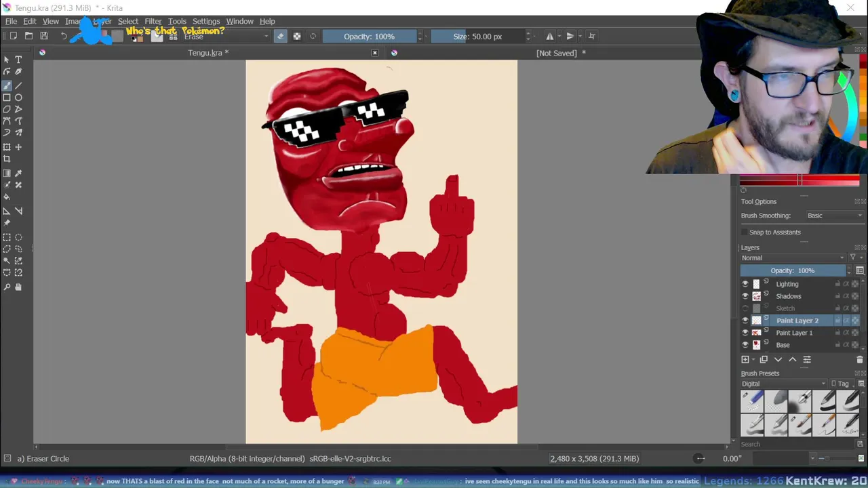Select the Color Picker eyedropper tool
Screen dimensions: 868x488
[18, 174]
